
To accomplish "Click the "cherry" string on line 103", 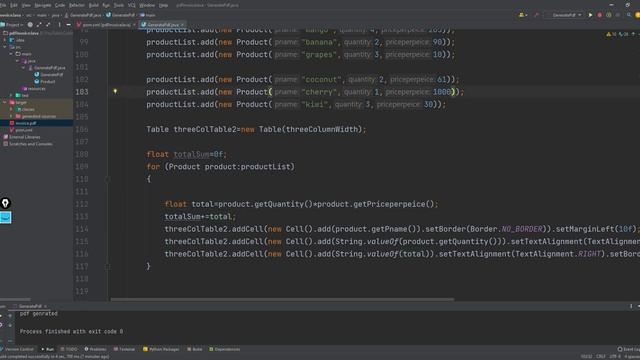I will 319,92.
